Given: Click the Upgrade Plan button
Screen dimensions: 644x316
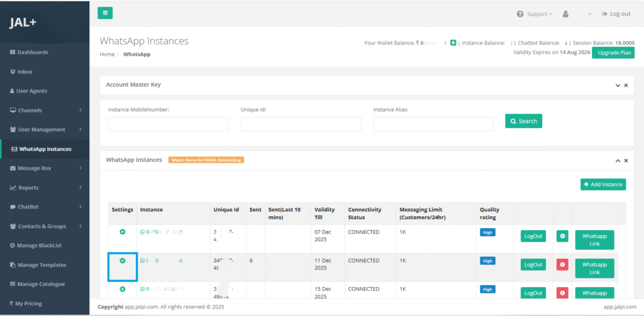Looking at the screenshot, I should click(613, 53).
